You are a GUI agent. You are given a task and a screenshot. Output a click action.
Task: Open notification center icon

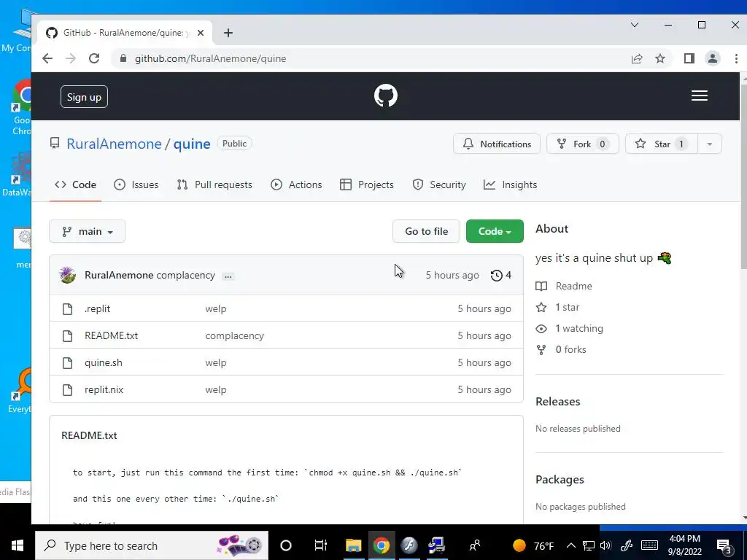(724, 546)
